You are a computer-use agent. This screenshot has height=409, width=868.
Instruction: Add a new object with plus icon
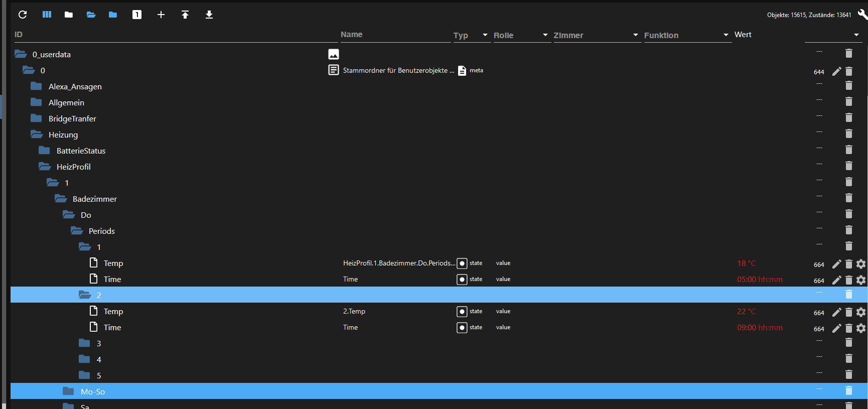161,15
